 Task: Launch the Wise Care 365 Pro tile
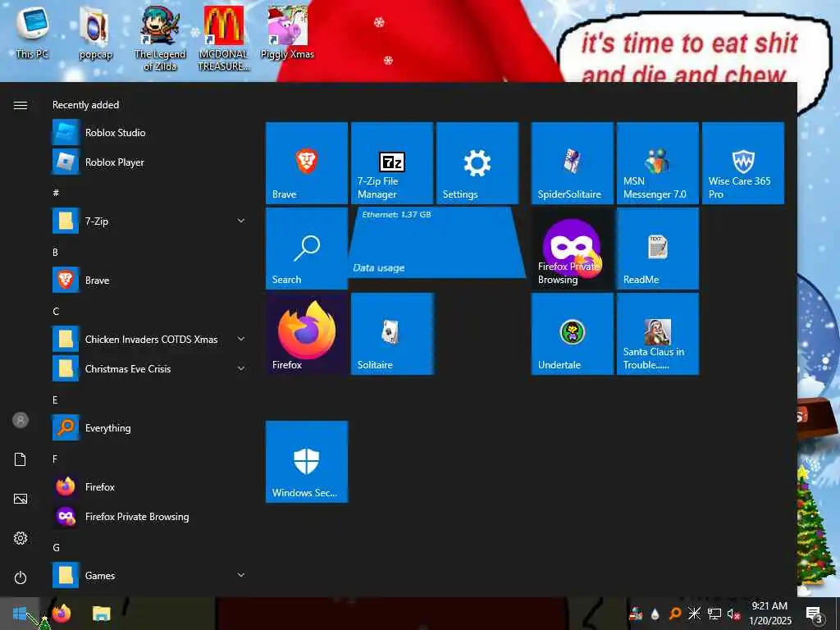(x=743, y=163)
